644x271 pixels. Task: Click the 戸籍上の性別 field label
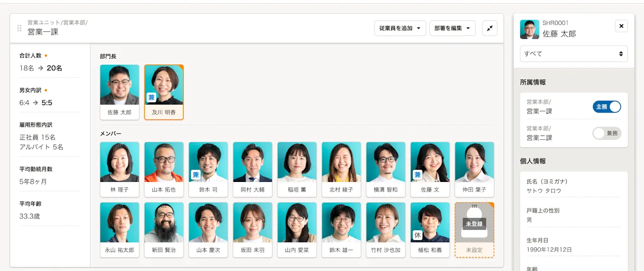(543, 211)
